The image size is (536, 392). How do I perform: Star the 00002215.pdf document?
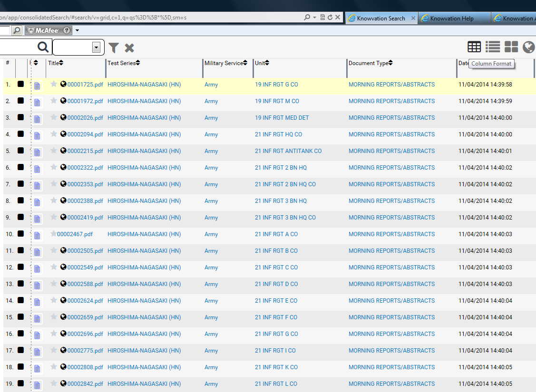coord(54,150)
